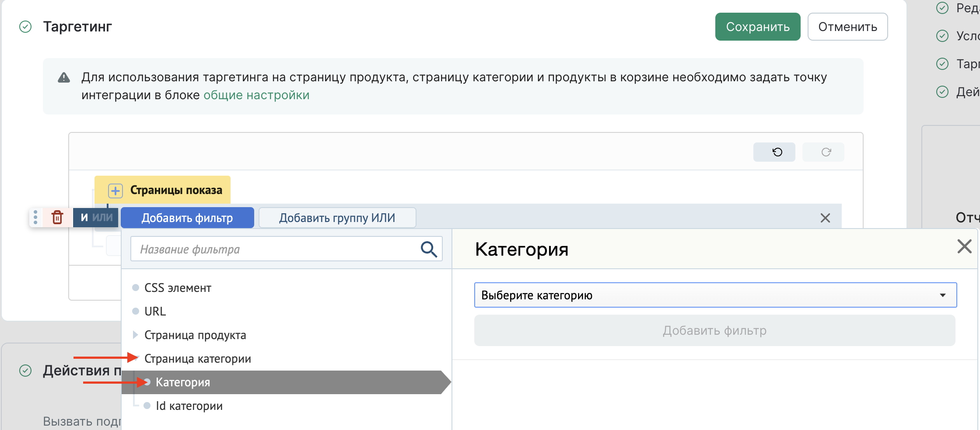Click the disabled grey Добавить фильтр button

pos(714,330)
